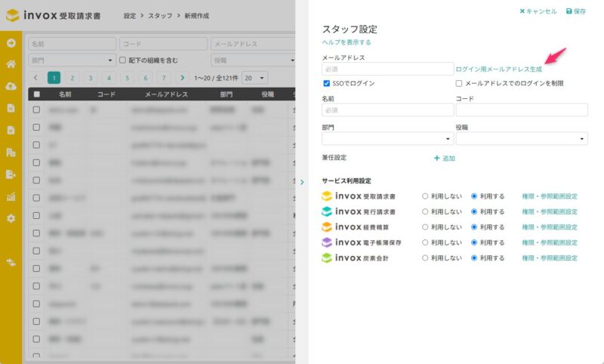The height and width of the screenshot is (364, 604).
Task: Click スタッフ in the breadcrumb
Action: [160, 16]
